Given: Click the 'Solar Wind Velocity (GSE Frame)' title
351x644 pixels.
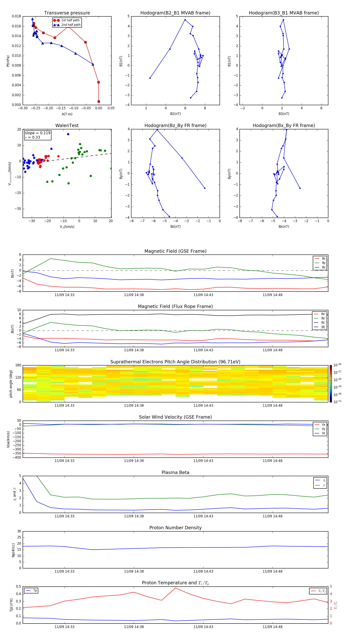Looking at the screenshot, I should tap(175, 417).
